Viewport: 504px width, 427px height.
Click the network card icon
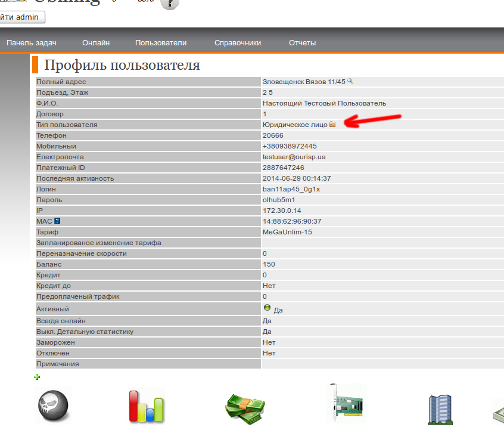click(x=347, y=403)
